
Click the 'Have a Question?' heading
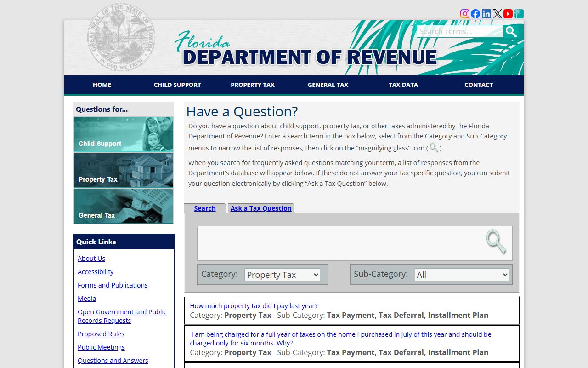[x=242, y=112]
